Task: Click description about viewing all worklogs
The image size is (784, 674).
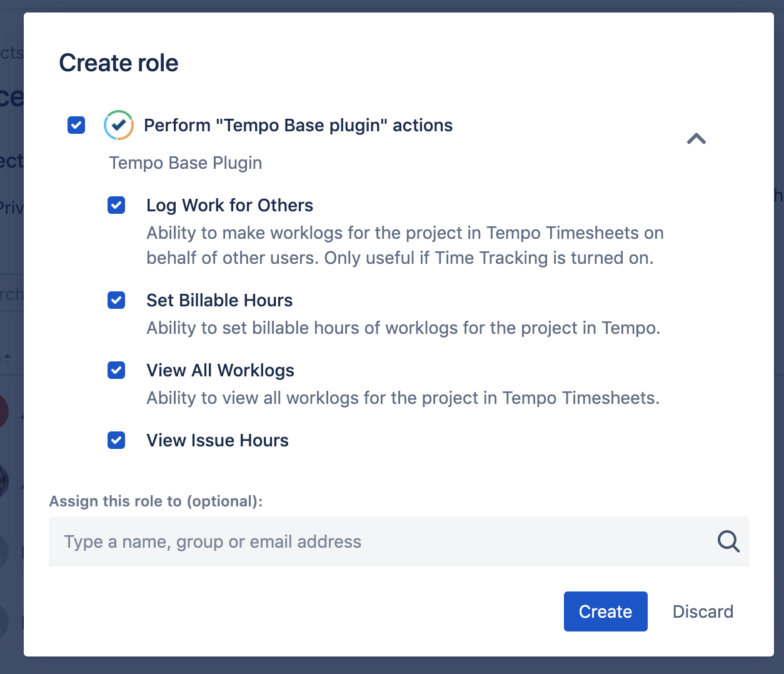Action: tap(403, 398)
